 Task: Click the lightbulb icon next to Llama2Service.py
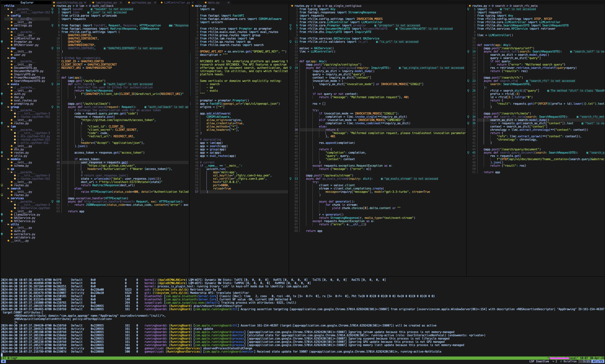coord(2,214)
